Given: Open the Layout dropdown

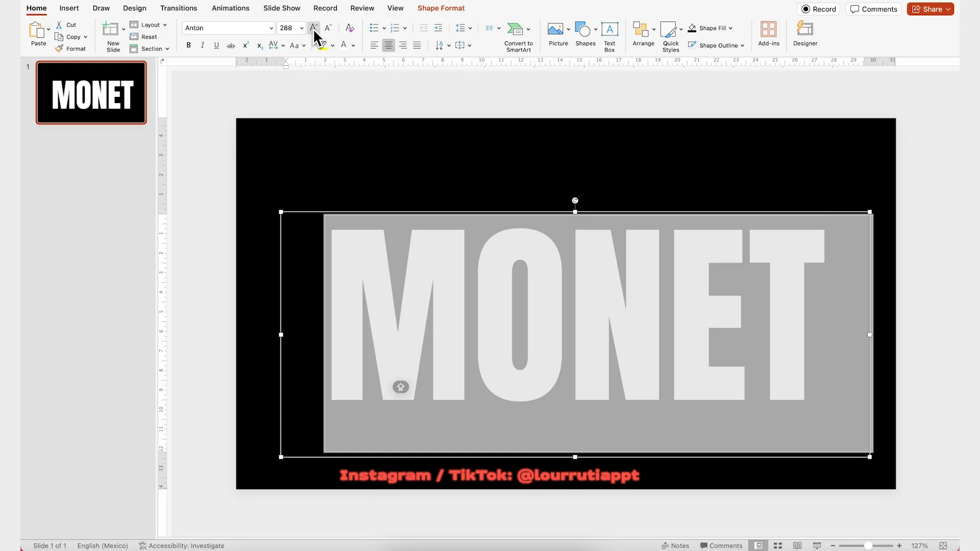Looking at the screenshot, I should (x=149, y=24).
